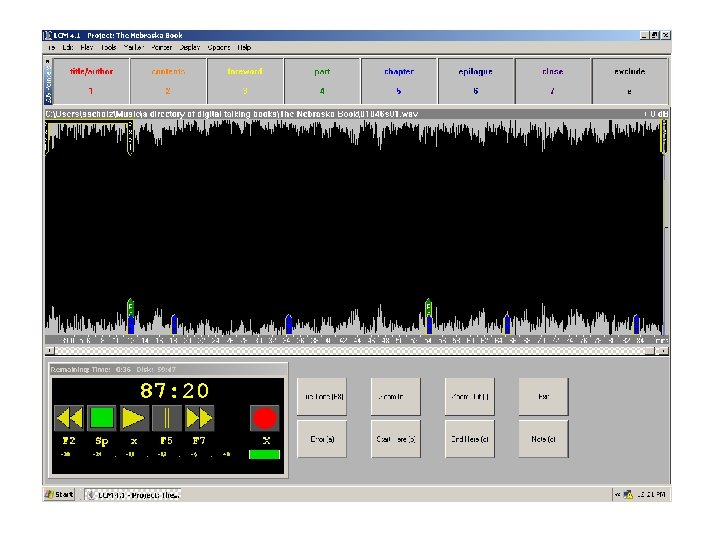The image size is (720, 540).
Task: Click the exclude marker button
Action: pos(629,80)
